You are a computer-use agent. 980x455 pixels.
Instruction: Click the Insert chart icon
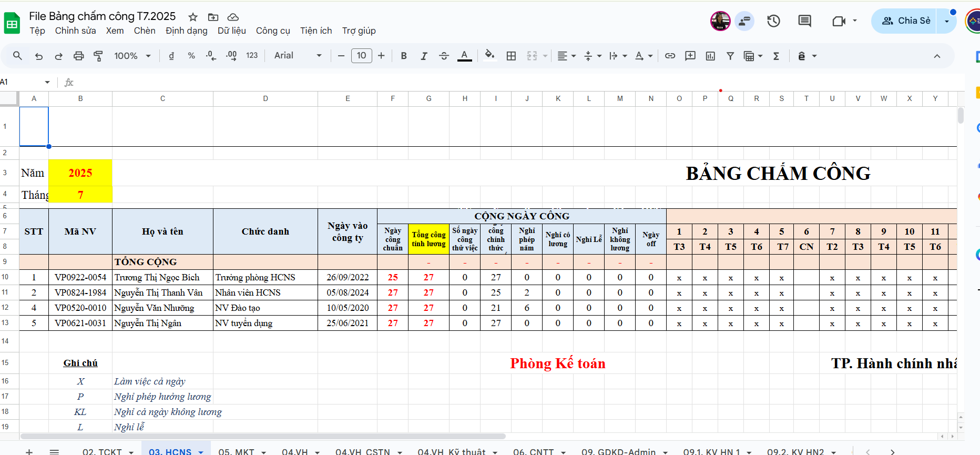710,56
